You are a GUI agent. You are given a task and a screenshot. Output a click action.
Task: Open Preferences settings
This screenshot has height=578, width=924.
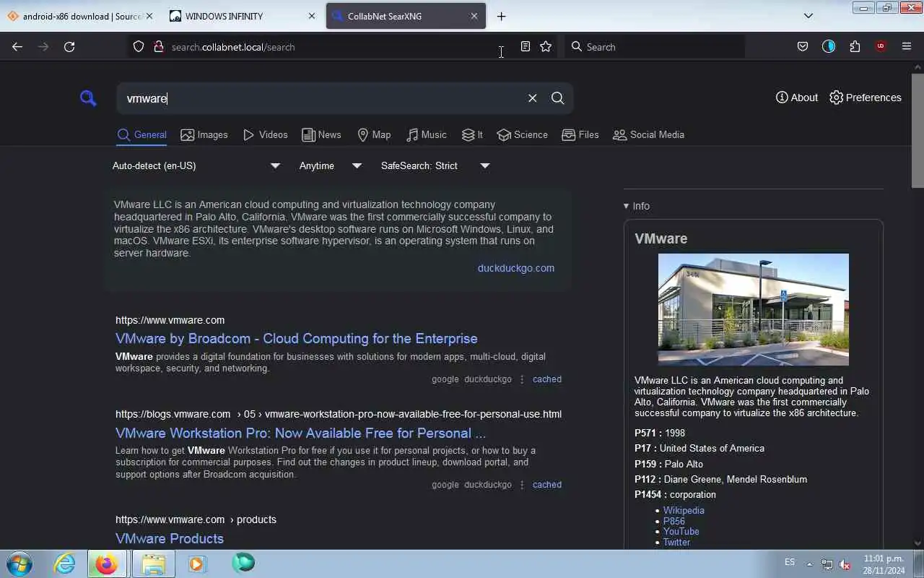[x=865, y=98]
